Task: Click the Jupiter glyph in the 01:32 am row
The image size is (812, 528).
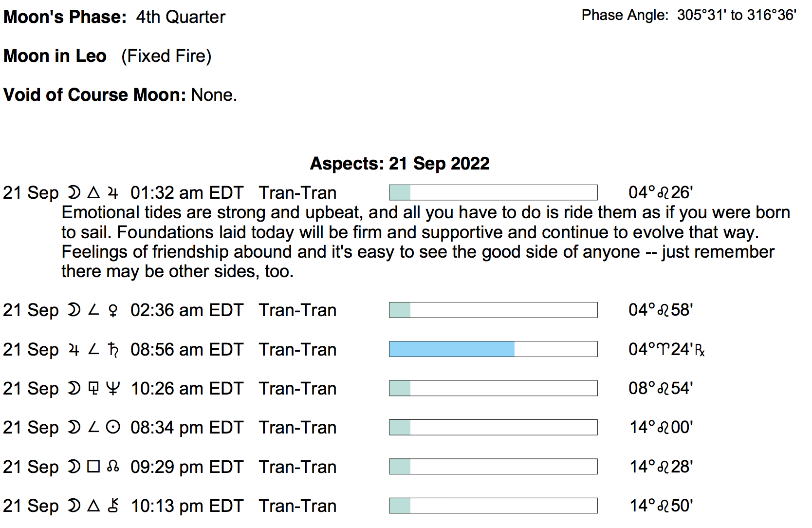Action: click(113, 193)
